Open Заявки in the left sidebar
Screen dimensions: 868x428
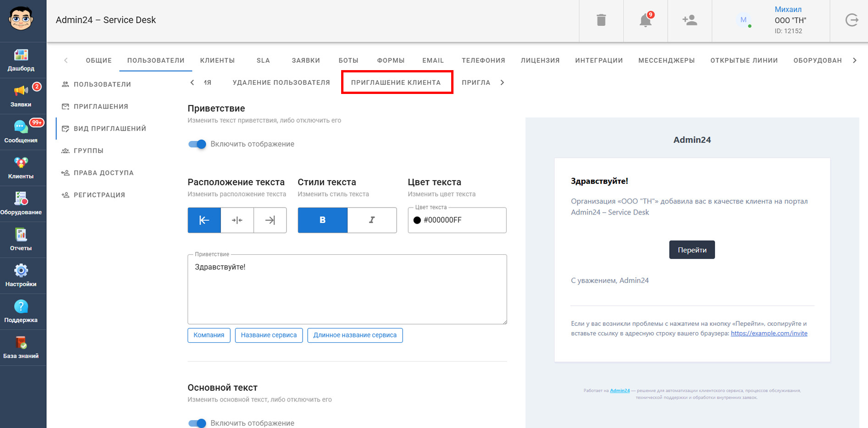click(x=21, y=96)
